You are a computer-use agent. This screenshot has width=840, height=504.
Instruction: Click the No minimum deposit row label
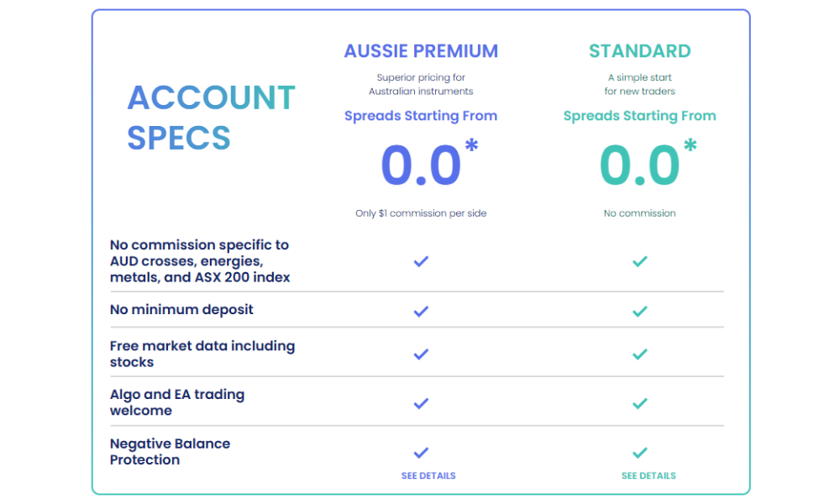click(x=181, y=310)
